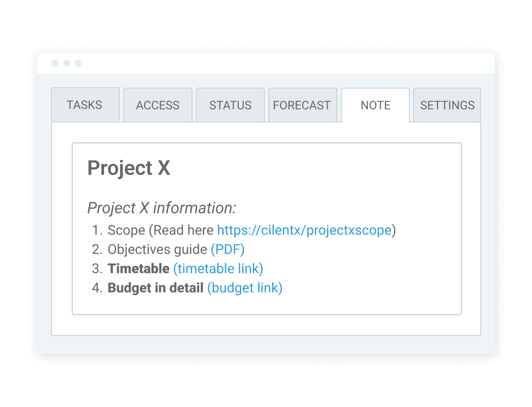
Task: Select the bold Budget in detail label
Action: pos(155,288)
